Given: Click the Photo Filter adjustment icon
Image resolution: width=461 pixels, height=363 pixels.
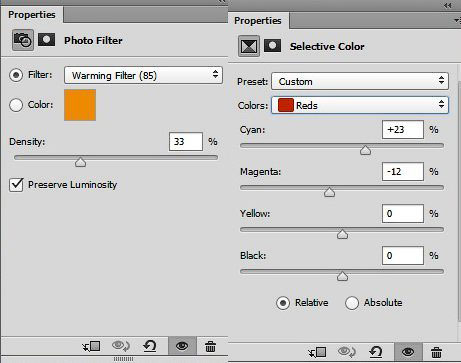Looking at the screenshot, I should click(x=23, y=40).
